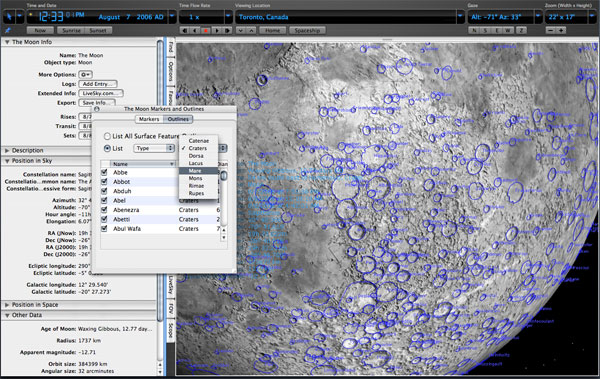Screen dimensions: 600x379
Task: Click the blue pushpin icon below pointer
Action: pyautogui.click(x=8, y=30)
